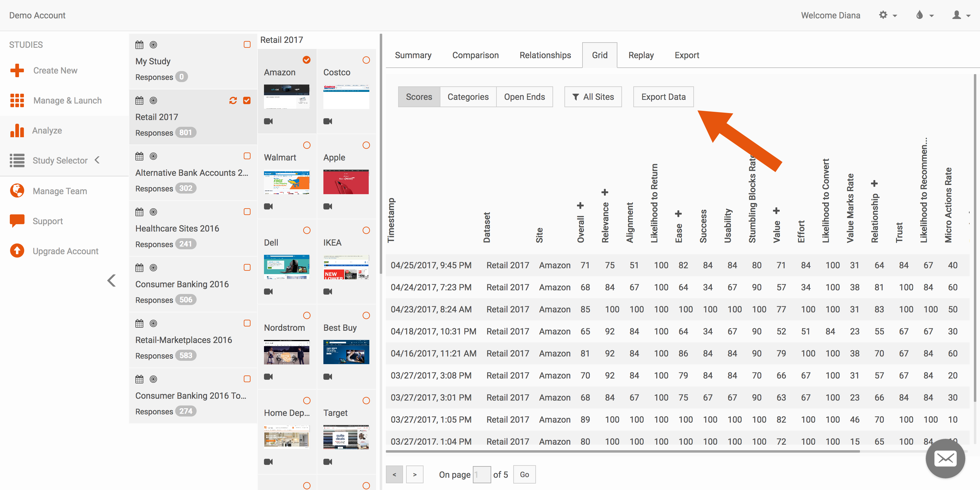The image size is (980, 490).
Task: Click calendar icon on Healthcare Sites 2016
Action: coord(139,212)
